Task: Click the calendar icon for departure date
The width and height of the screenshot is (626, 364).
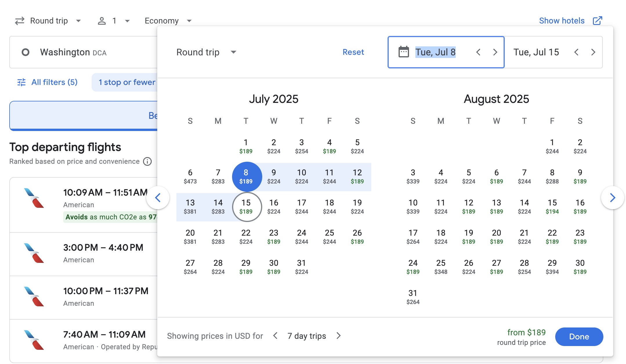Action: pyautogui.click(x=403, y=52)
